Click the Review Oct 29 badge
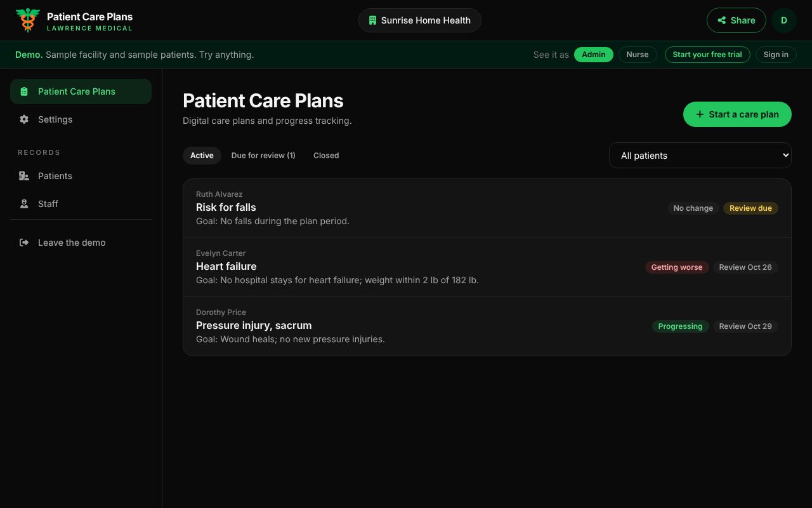The height and width of the screenshot is (508, 812). click(745, 326)
